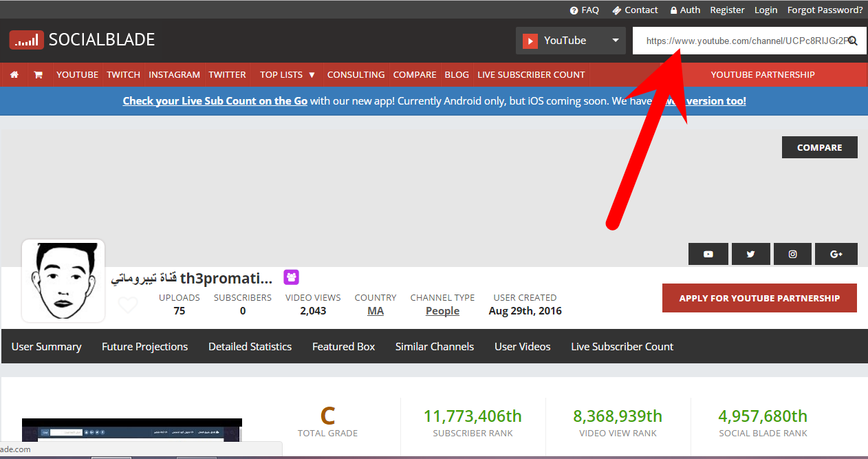Open the INSTAGRAM nav item
This screenshot has height=459, width=868.
pyautogui.click(x=175, y=74)
